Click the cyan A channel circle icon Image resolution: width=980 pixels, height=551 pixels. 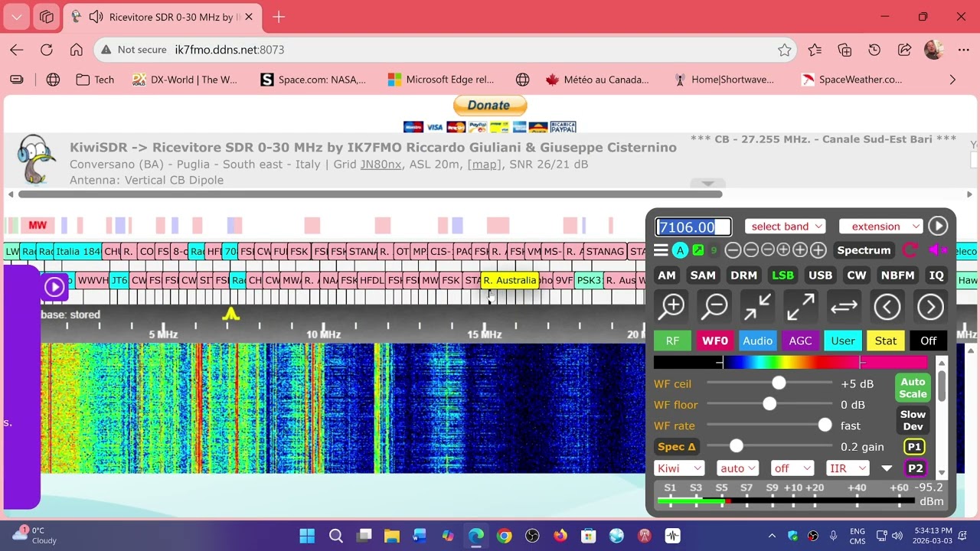[x=680, y=250]
